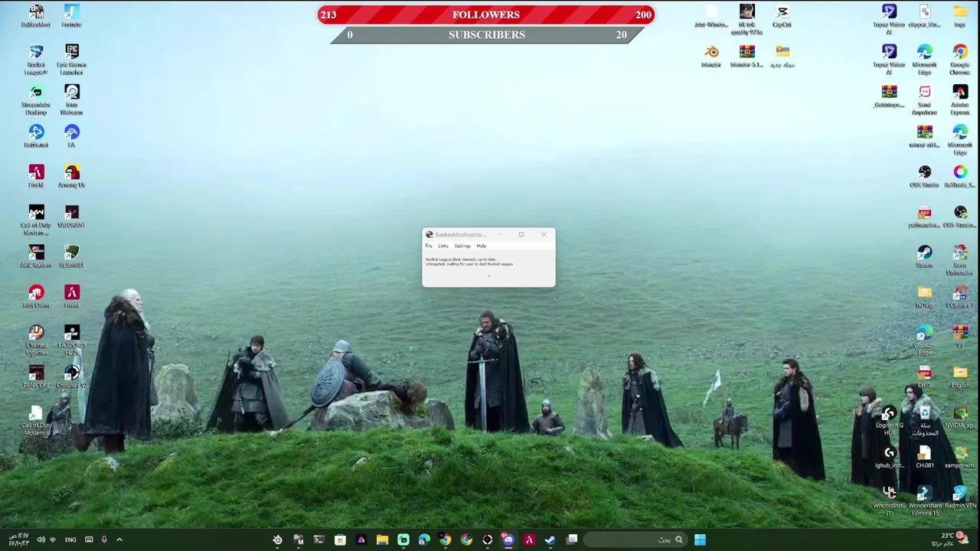This screenshot has height=551, width=980.
Task: Open the Riot Client shortcut
Action: point(36,297)
